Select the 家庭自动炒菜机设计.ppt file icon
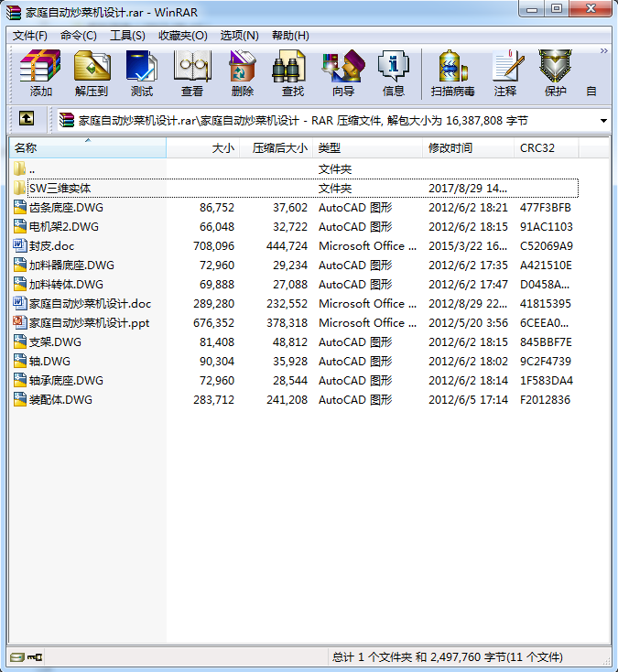 [x=20, y=322]
